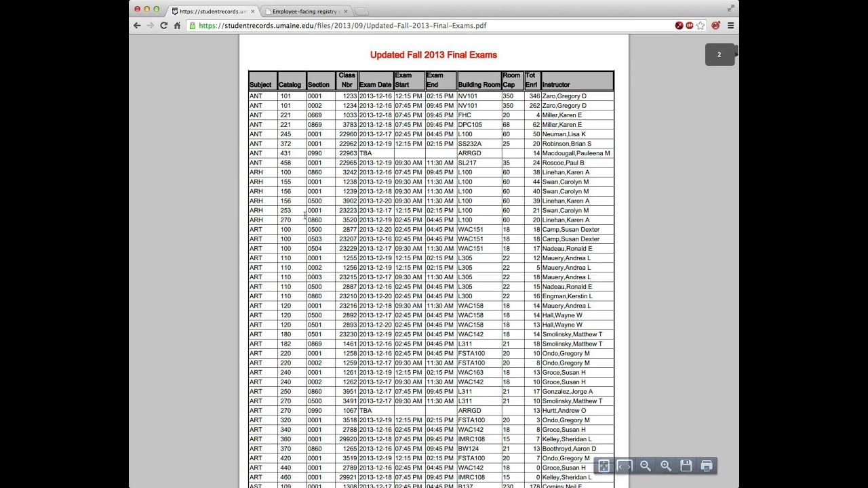The height and width of the screenshot is (488, 868).
Task: Click room SL217 cell
Action: (467, 163)
